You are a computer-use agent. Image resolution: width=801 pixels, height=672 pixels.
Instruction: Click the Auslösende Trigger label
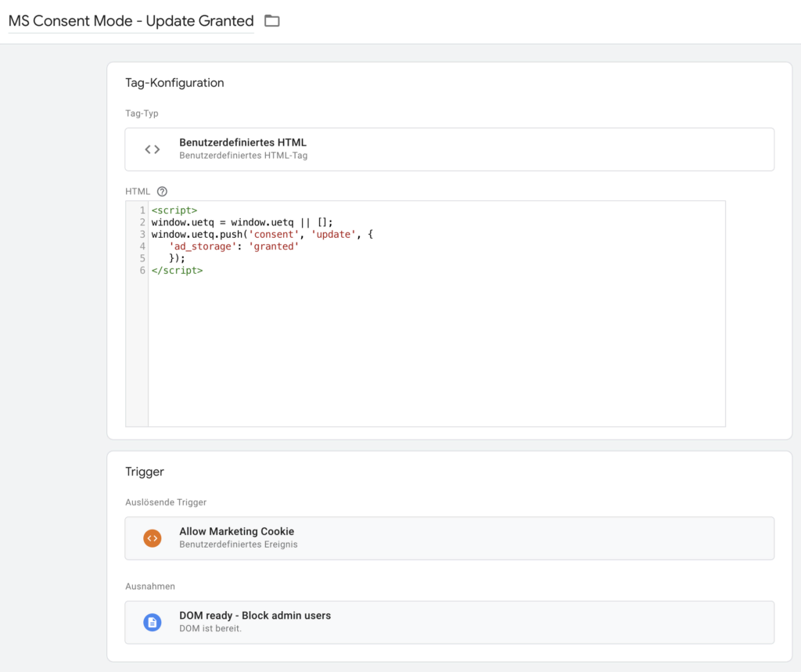click(166, 502)
